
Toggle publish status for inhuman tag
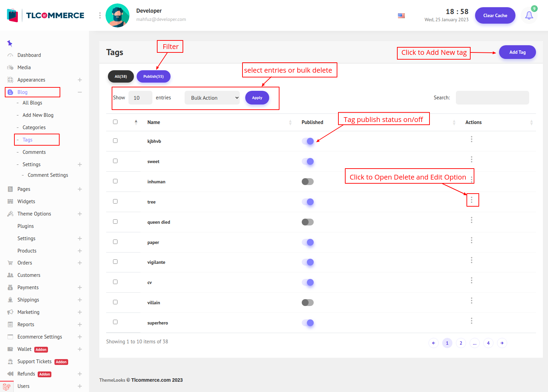(x=308, y=182)
